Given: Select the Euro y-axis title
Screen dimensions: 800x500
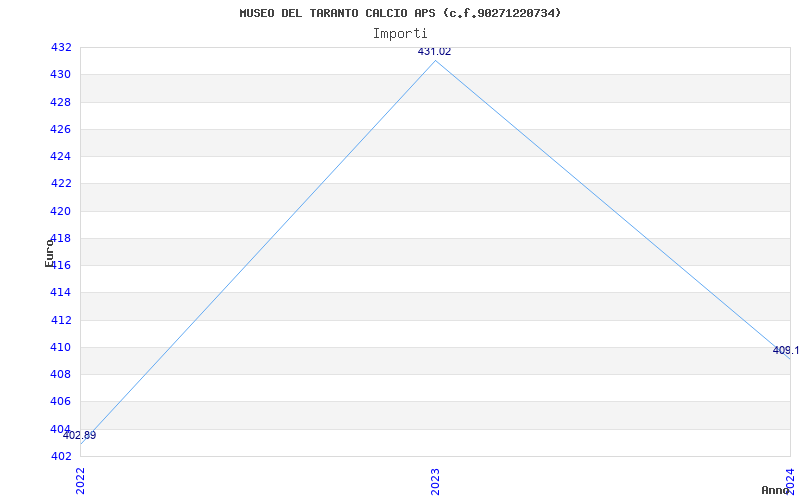Looking at the screenshot, I should (49, 253).
